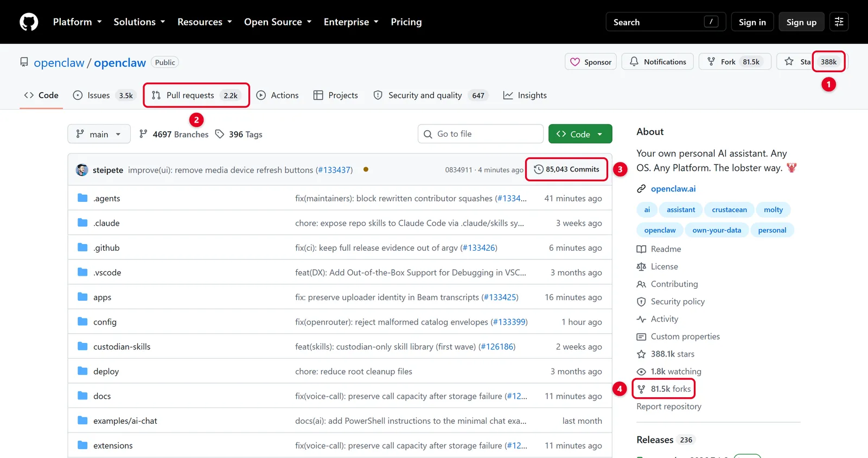Image resolution: width=868 pixels, height=458 pixels.
Task: Open commit link #133437
Action: click(334, 170)
